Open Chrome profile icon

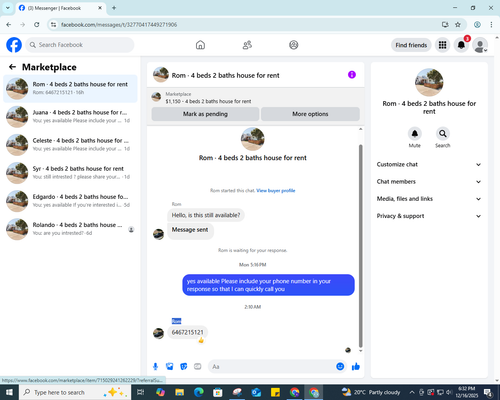point(477,25)
